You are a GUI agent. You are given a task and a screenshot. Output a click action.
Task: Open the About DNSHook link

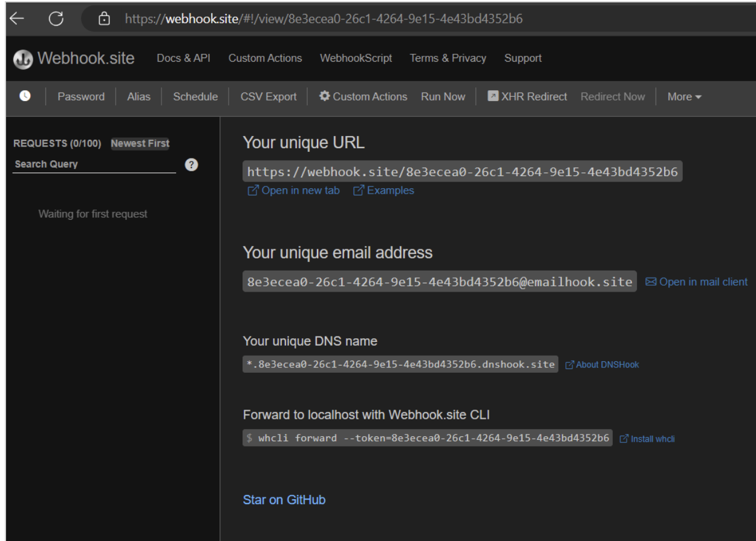pyautogui.click(x=602, y=365)
